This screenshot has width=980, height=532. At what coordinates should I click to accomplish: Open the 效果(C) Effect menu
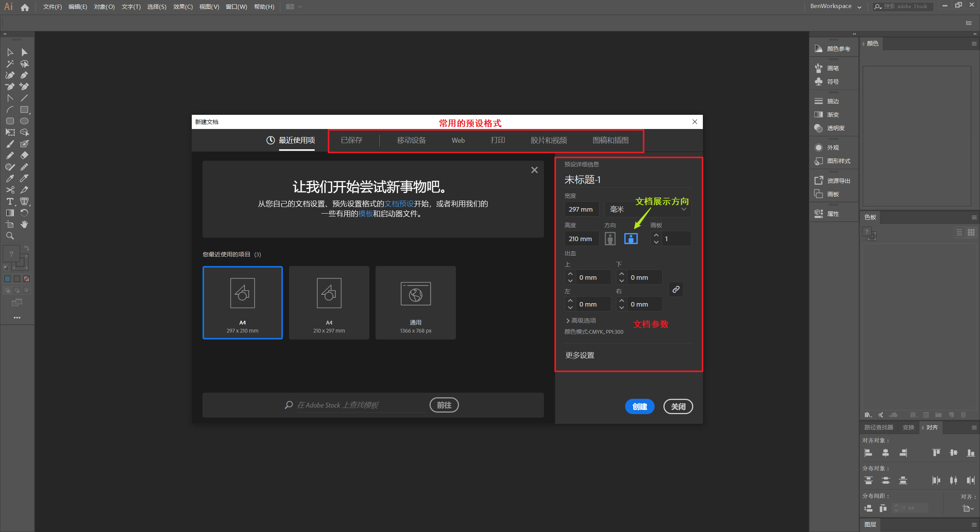pyautogui.click(x=183, y=7)
